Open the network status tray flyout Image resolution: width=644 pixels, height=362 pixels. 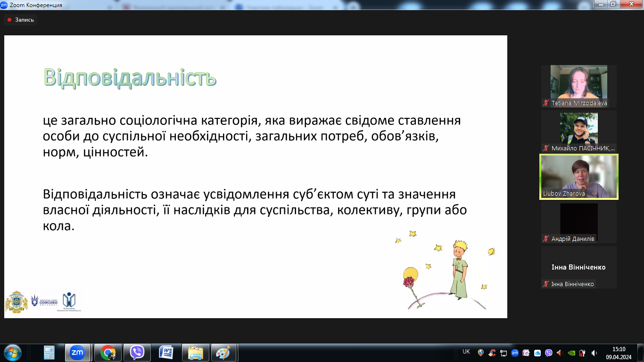pyautogui.click(x=503, y=353)
